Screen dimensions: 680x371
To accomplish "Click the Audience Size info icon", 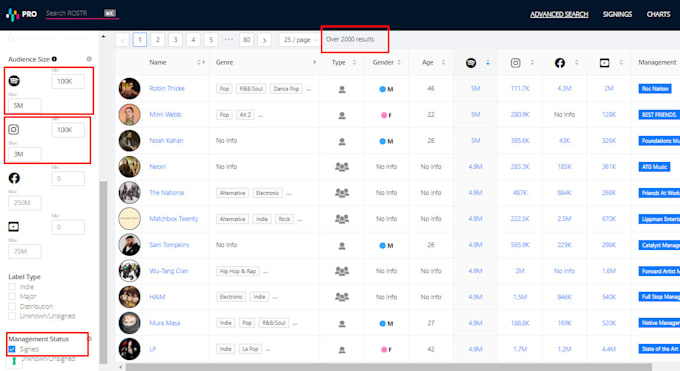I will pos(54,59).
